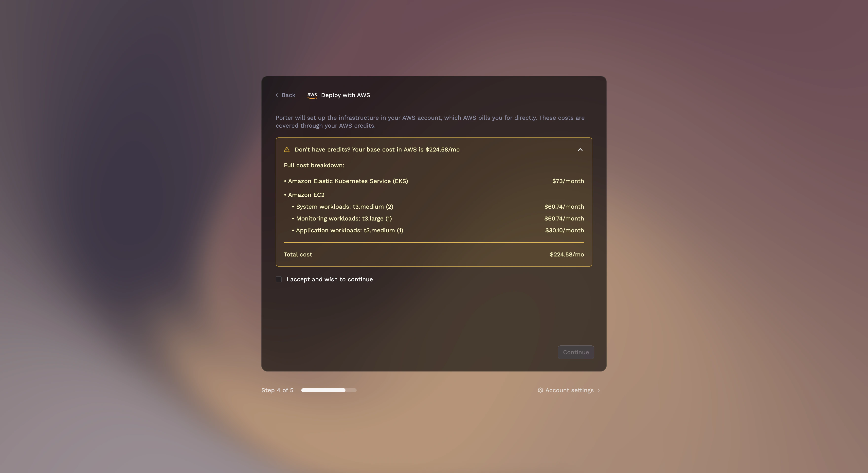Click the Total cost $224.58/mo amount
This screenshot has height=473, width=868.
567,254
